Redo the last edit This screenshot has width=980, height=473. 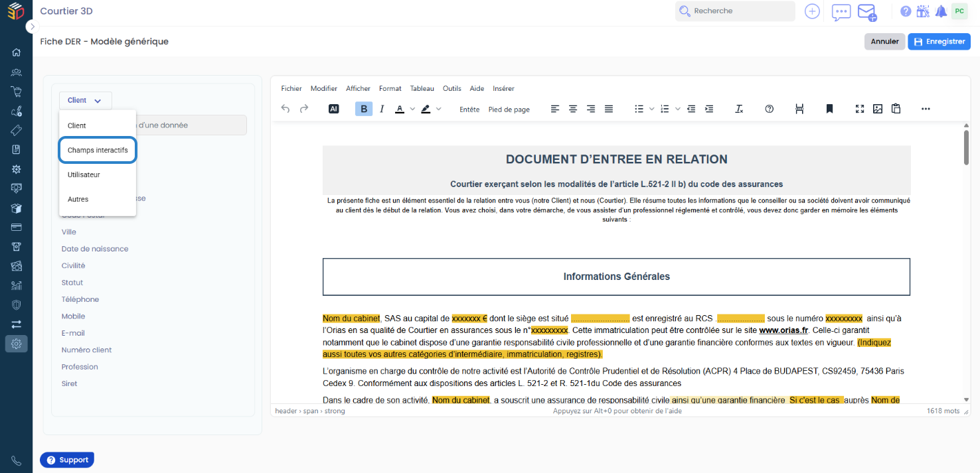pos(304,109)
